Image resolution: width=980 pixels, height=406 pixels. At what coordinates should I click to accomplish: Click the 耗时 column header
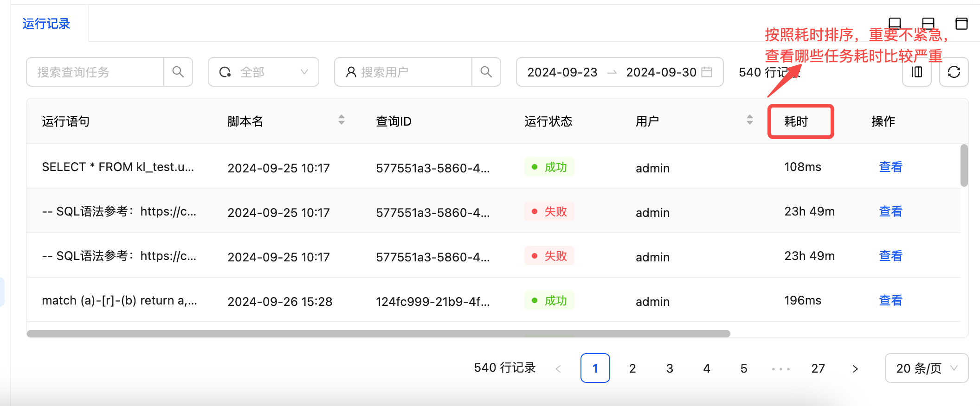pos(796,121)
